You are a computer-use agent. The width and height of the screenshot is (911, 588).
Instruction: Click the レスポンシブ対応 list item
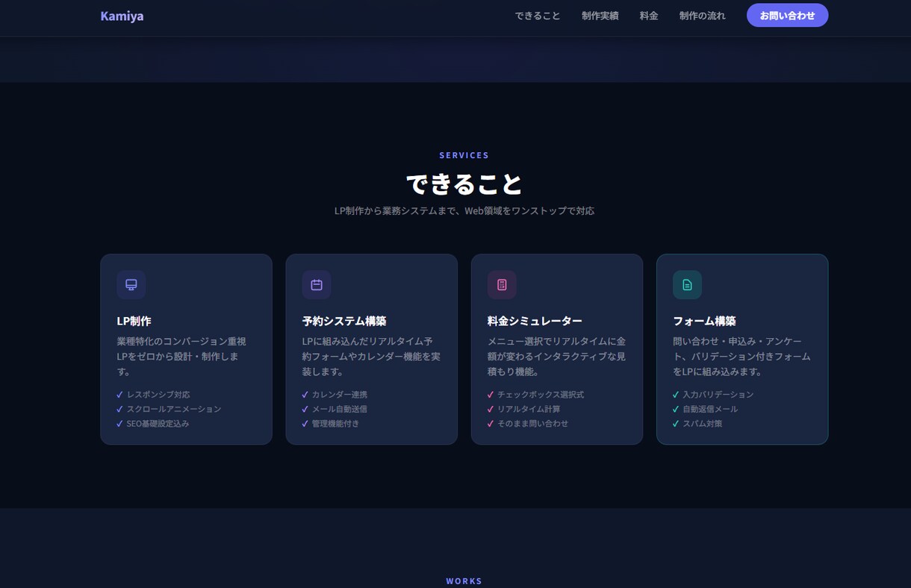153,394
